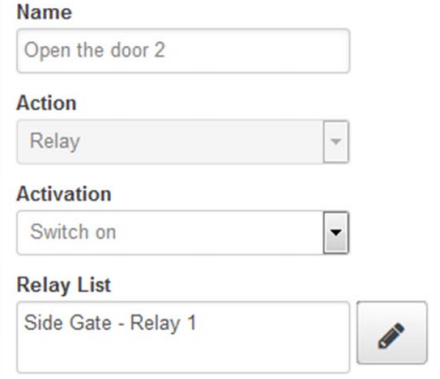Place cursor after '2' in the Name field

tap(166, 50)
